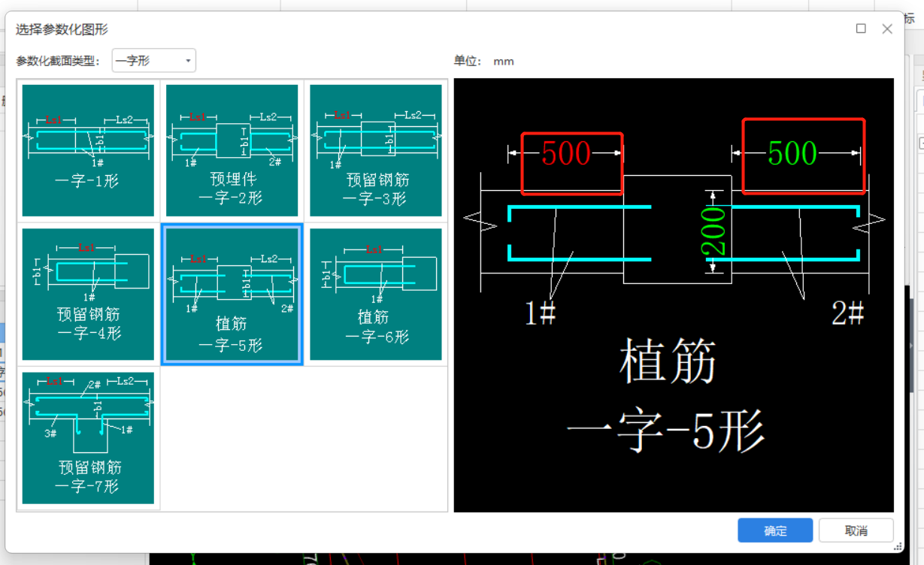This screenshot has width=924, height=565.
Task: Click the 植筋 title text in the preview
Action: click(x=667, y=362)
